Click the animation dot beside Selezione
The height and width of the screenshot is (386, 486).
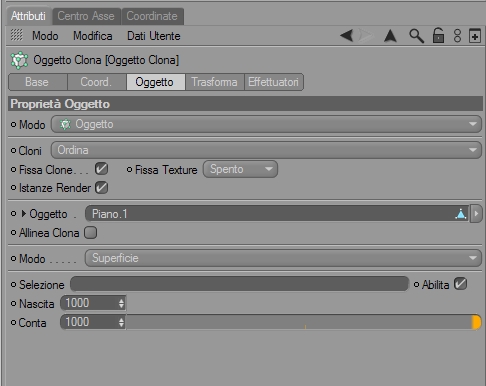point(13,285)
